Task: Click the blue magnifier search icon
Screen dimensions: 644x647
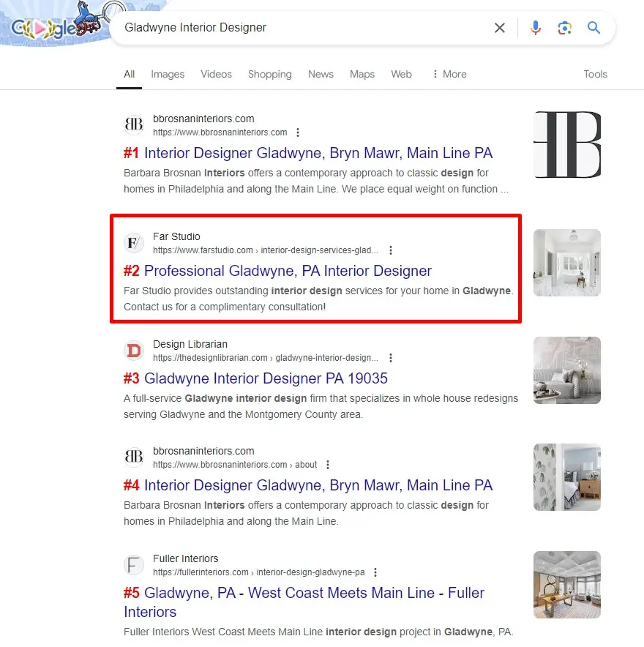Action: [594, 28]
